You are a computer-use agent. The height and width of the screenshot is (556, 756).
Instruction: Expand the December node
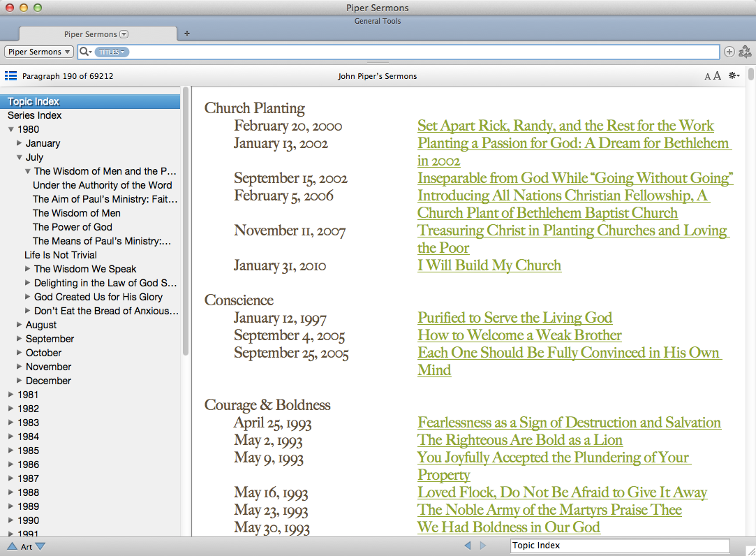click(x=20, y=380)
